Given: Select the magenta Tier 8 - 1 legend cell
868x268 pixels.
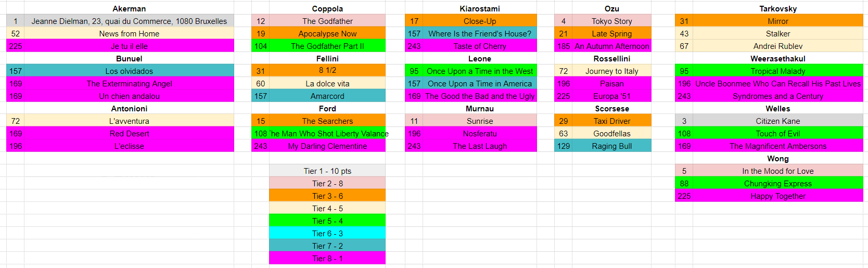Looking at the screenshot, I should (327, 259).
